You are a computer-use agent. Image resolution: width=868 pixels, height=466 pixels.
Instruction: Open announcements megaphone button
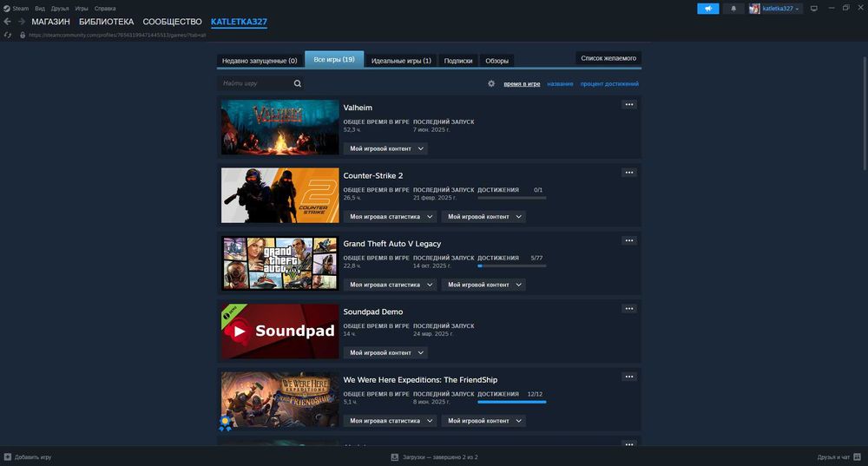tap(708, 9)
